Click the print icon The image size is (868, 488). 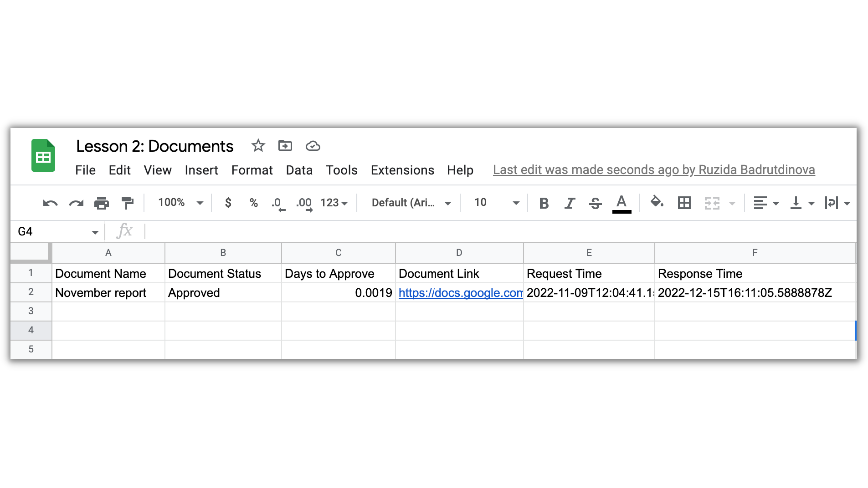click(x=101, y=203)
